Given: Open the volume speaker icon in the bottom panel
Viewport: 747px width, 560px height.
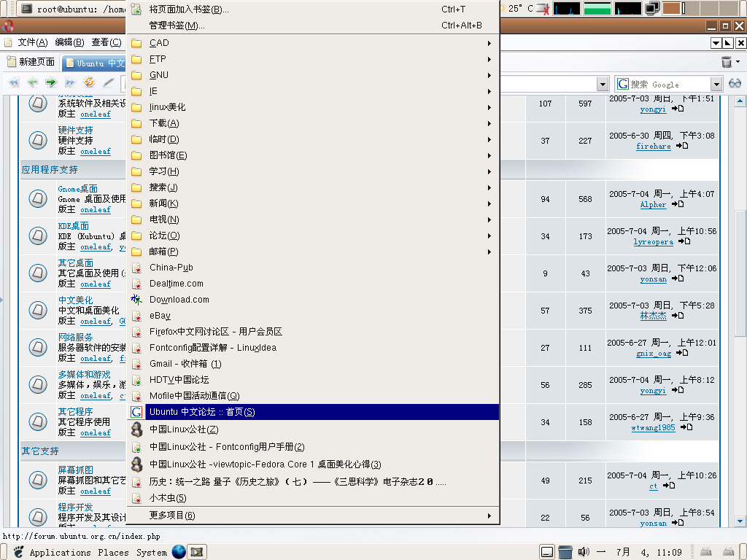Looking at the screenshot, I should tap(583, 552).
